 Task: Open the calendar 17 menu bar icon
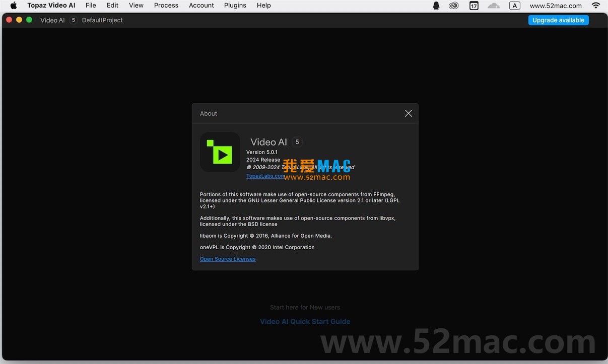click(474, 6)
